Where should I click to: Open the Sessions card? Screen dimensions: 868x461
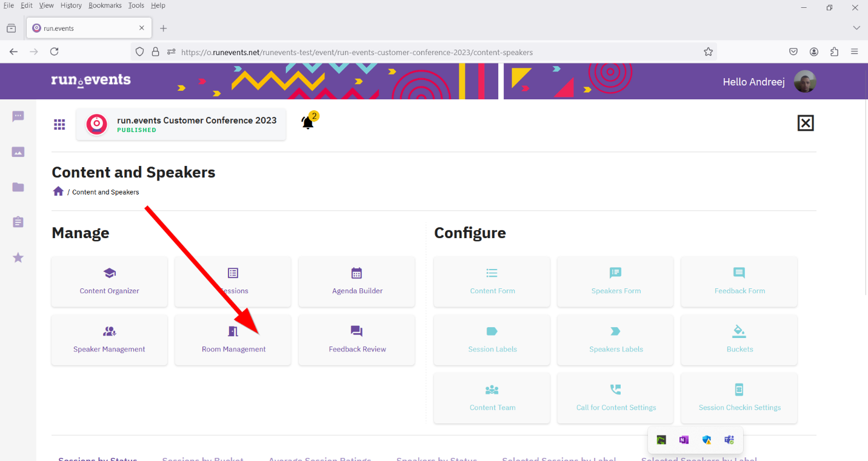[x=233, y=282]
